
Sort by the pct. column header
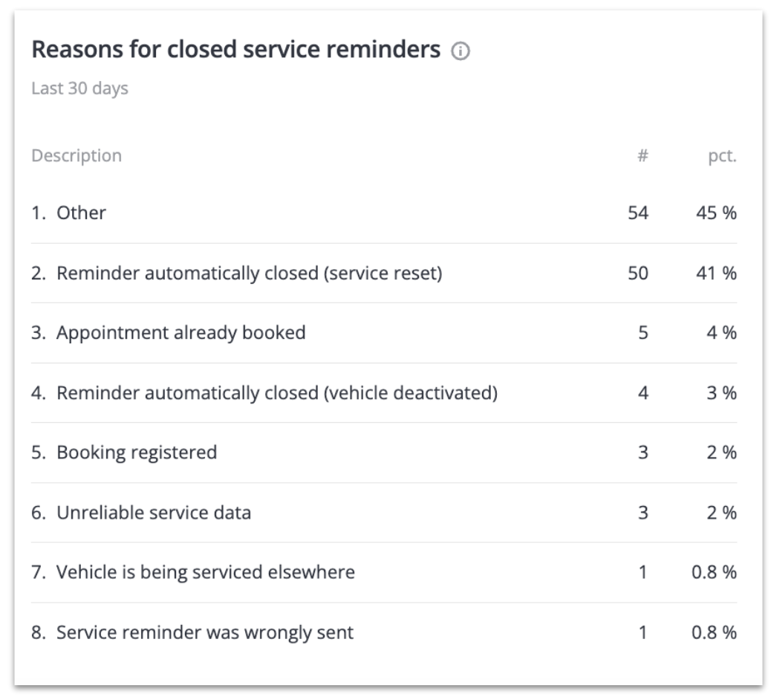[721, 156]
